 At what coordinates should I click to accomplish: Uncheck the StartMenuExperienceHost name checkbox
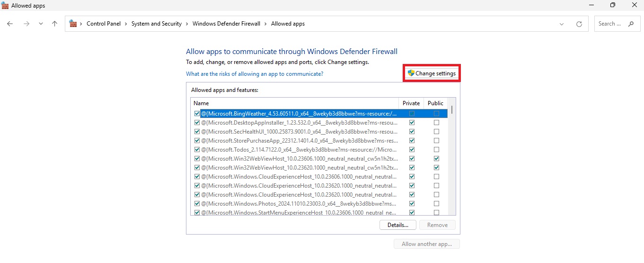(x=197, y=213)
